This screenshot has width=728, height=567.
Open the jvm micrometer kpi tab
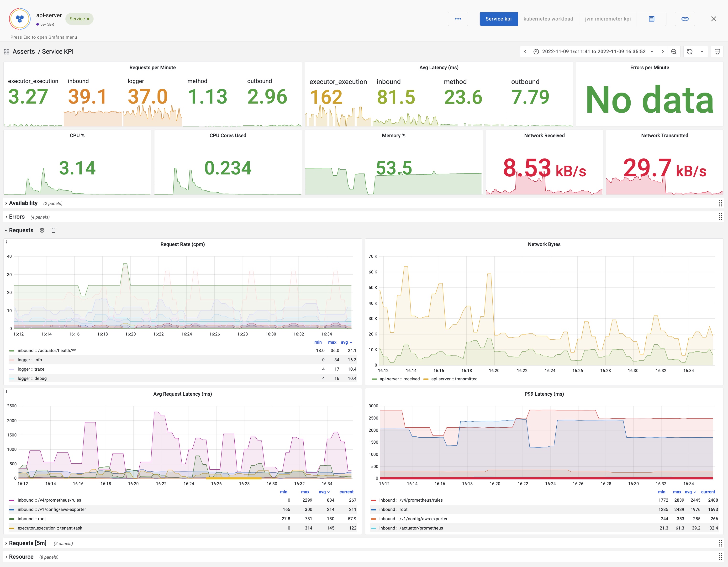608,19
